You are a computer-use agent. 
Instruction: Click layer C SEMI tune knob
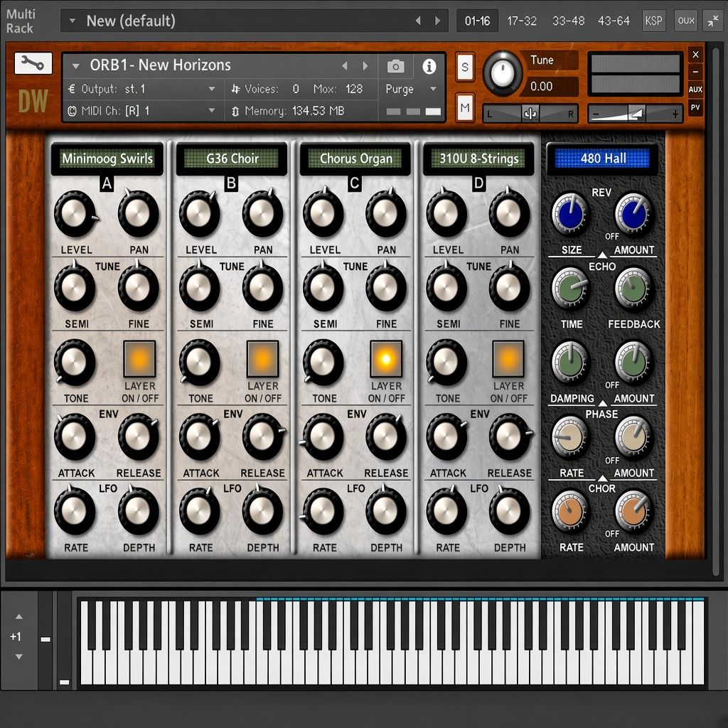point(323,287)
